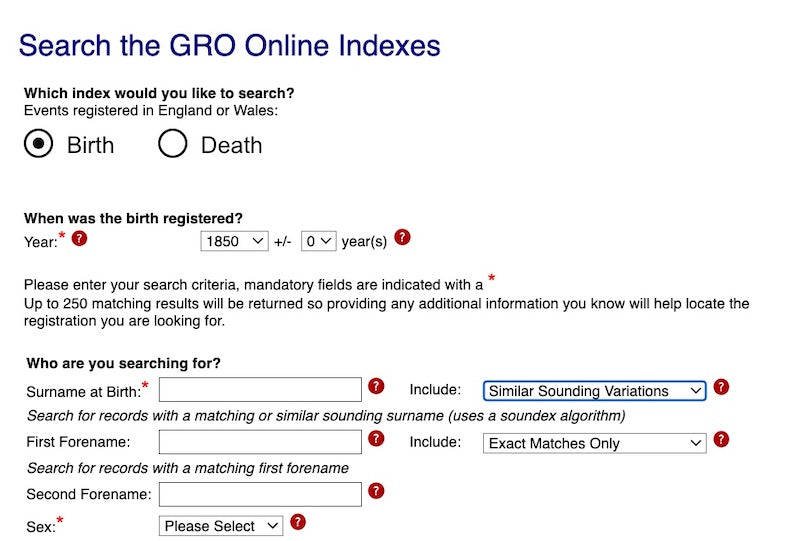This screenshot has width=800, height=541.
Task: Open help icon after year(s) range
Action: coord(402,237)
